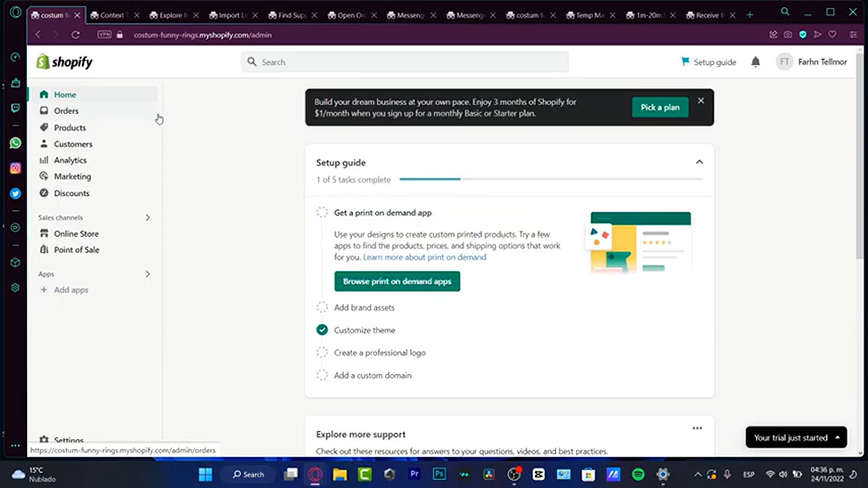
Task: Focus the Shopify search field
Action: tap(405, 62)
